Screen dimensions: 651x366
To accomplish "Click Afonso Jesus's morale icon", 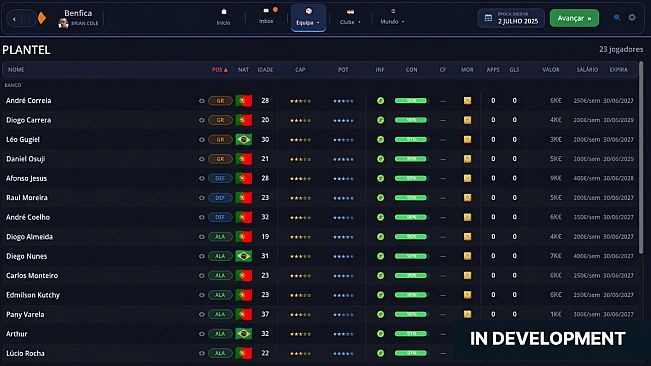I will click(467, 178).
